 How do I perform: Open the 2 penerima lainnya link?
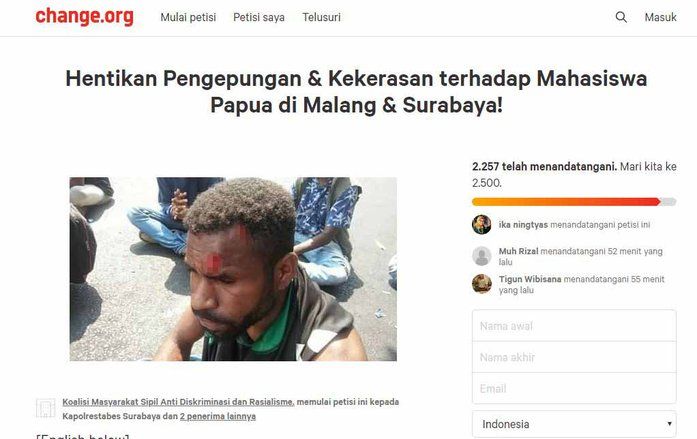(218, 416)
